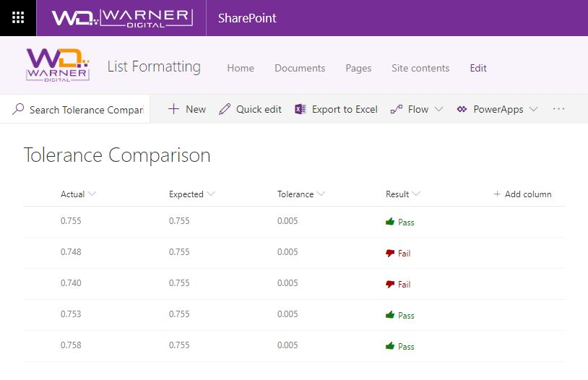This screenshot has height=380, width=588.
Task: Click the Tolerance Comparison list title
Action: pos(117,155)
